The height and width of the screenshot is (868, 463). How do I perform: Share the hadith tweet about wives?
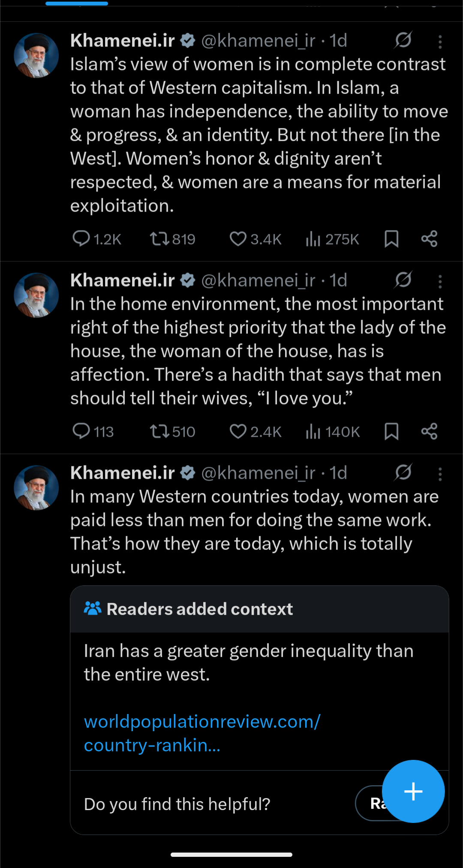(x=429, y=431)
